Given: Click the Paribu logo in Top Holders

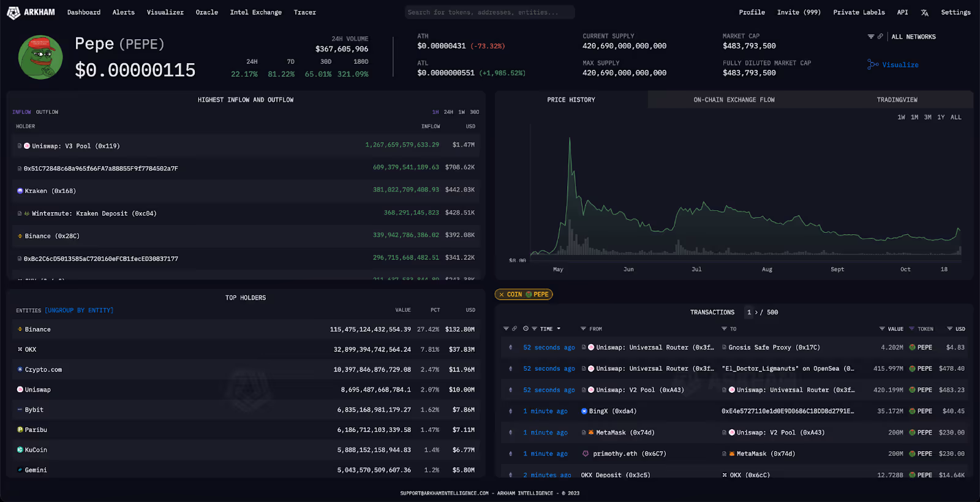Looking at the screenshot, I should point(20,430).
